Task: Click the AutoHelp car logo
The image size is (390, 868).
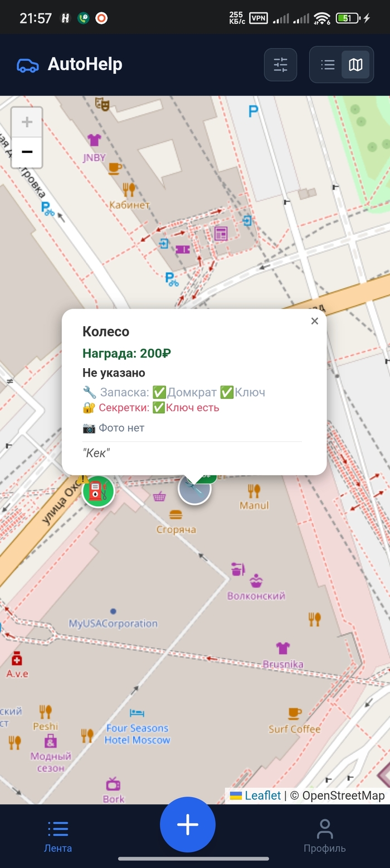Action: (x=28, y=65)
